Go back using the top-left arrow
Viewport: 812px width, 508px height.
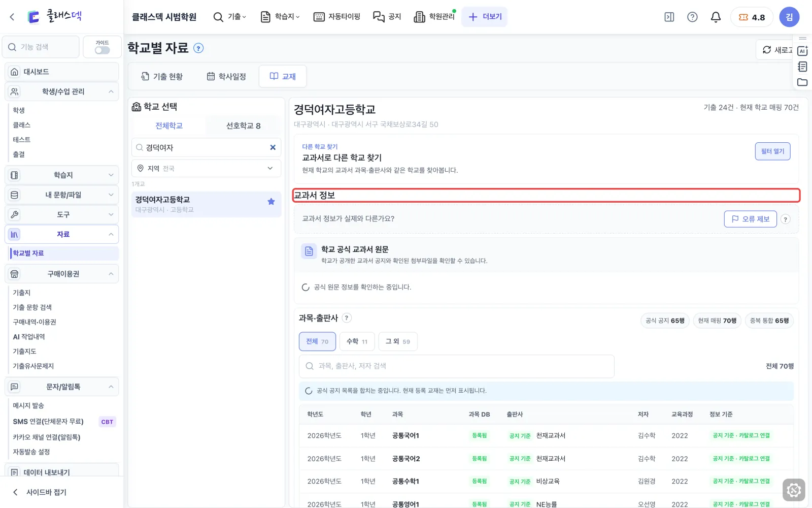coord(12,17)
